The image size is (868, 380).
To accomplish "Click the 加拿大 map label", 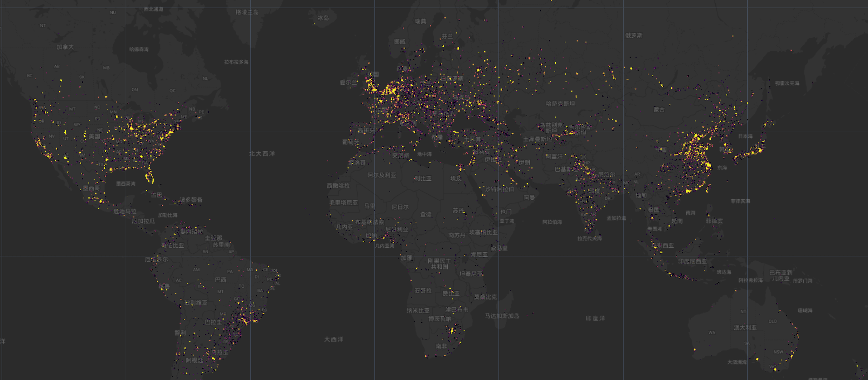I will click(65, 47).
